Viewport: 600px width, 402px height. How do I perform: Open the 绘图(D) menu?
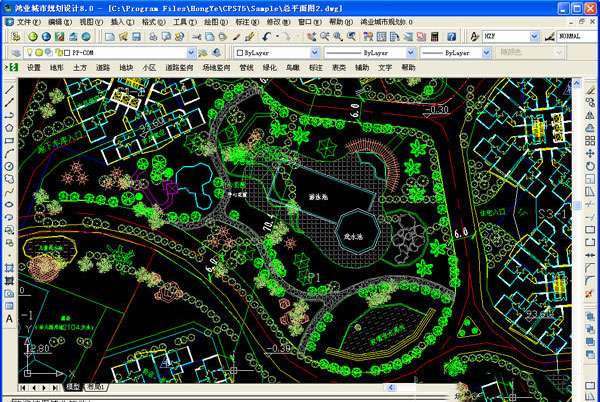tap(214, 21)
